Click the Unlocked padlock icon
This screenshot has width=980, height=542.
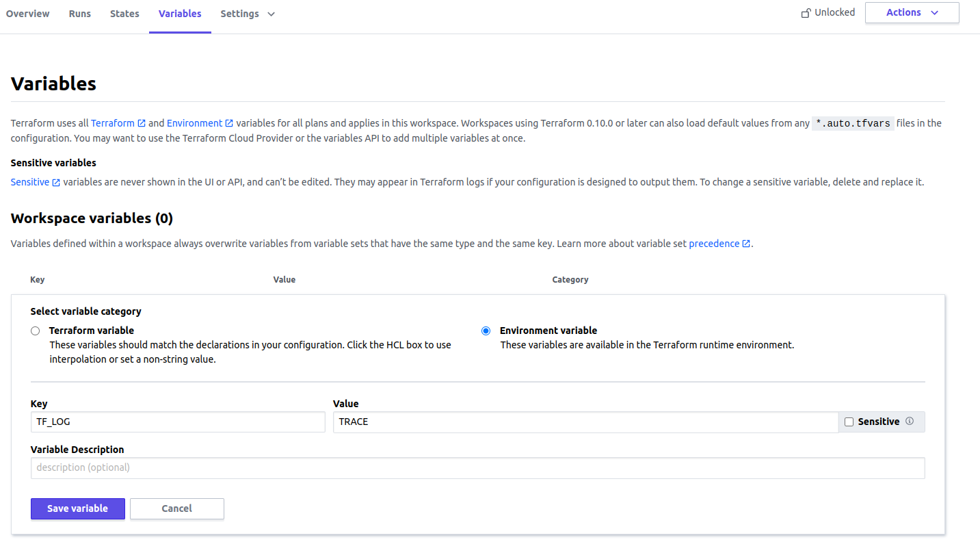tap(804, 12)
